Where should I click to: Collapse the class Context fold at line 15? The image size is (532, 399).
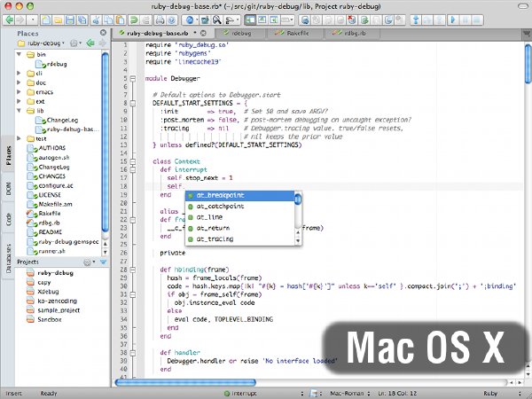133,161
